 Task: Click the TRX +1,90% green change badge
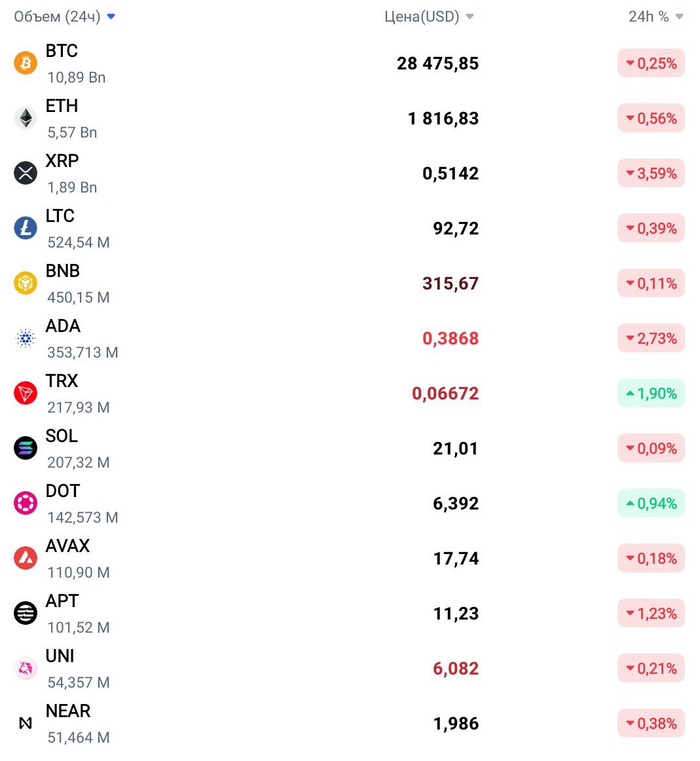click(651, 393)
